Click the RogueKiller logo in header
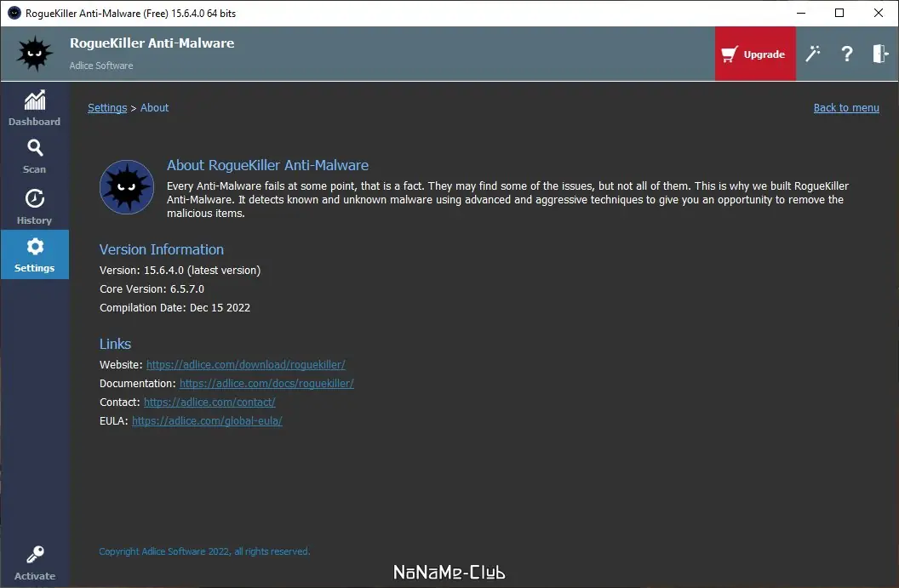This screenshot has width=899, height=588. point(34,54)
